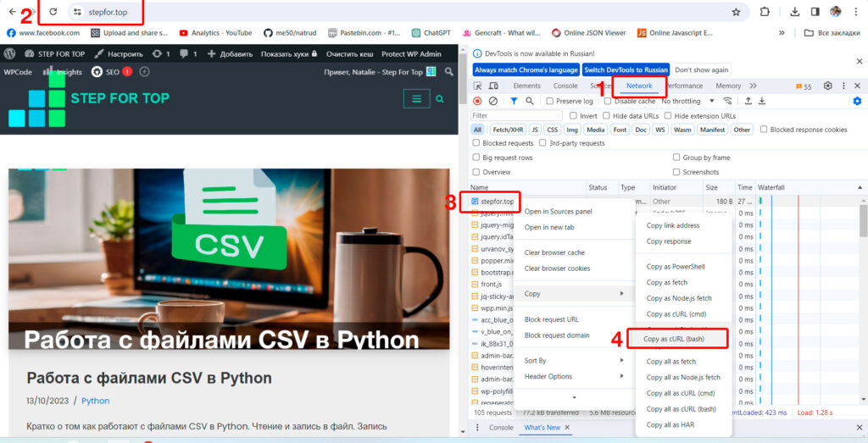The image size is (868, 443).
Task: Open network conditions Wi-Fi icon
Action: click(728, 101)
